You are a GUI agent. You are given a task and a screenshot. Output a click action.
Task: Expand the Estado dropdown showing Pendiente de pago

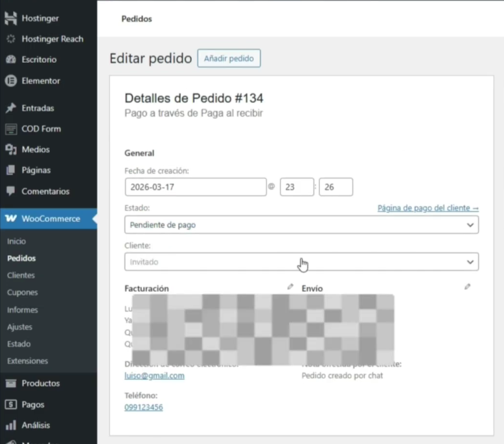pos(301,225)
